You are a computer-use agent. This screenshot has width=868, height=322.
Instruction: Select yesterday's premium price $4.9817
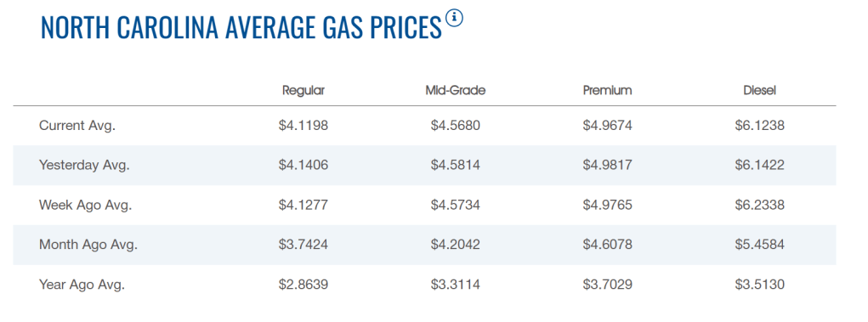[x=607, y=166]
